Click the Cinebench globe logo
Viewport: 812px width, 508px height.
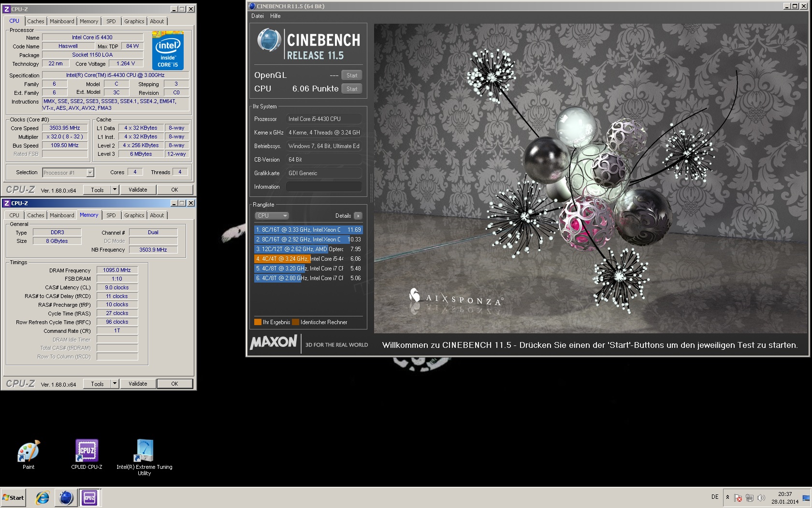269,40
